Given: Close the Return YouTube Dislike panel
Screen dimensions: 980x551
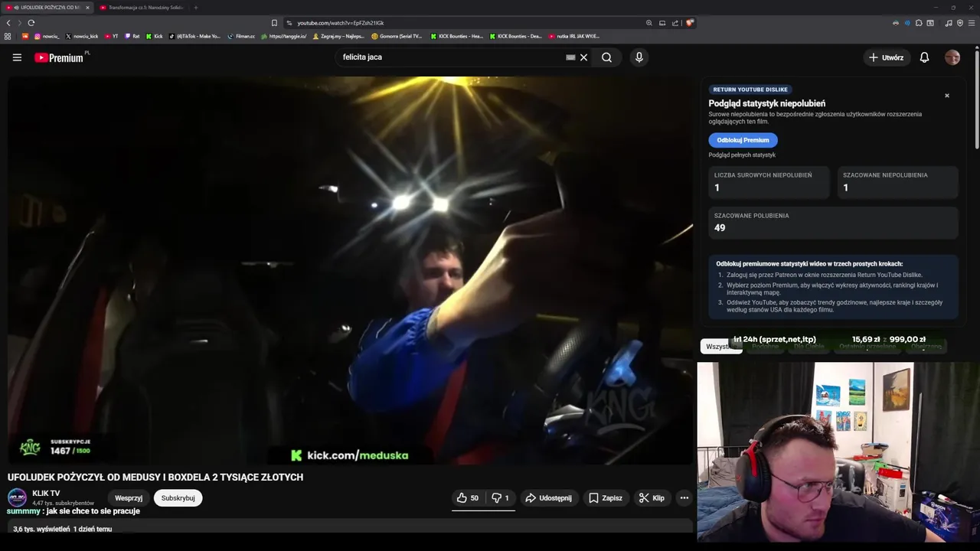Looking at the screenshot, I should (x=947, y=96).
